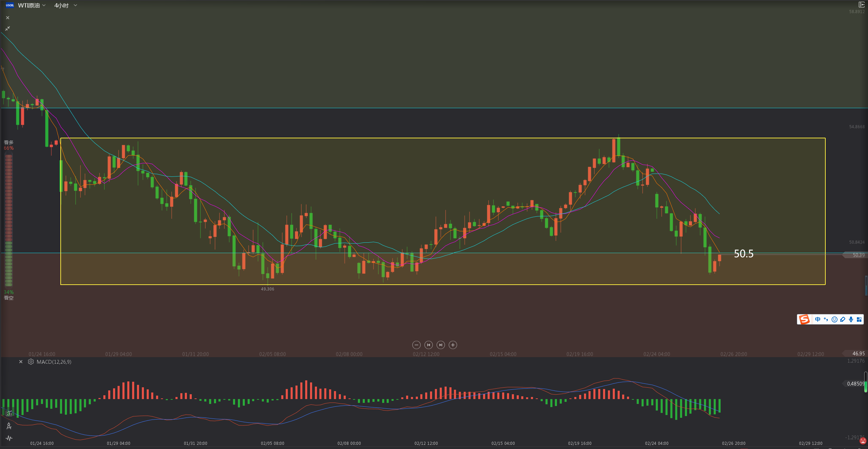
Task: Start Sogou voice input microphone
Action: [x=851, y=319]
